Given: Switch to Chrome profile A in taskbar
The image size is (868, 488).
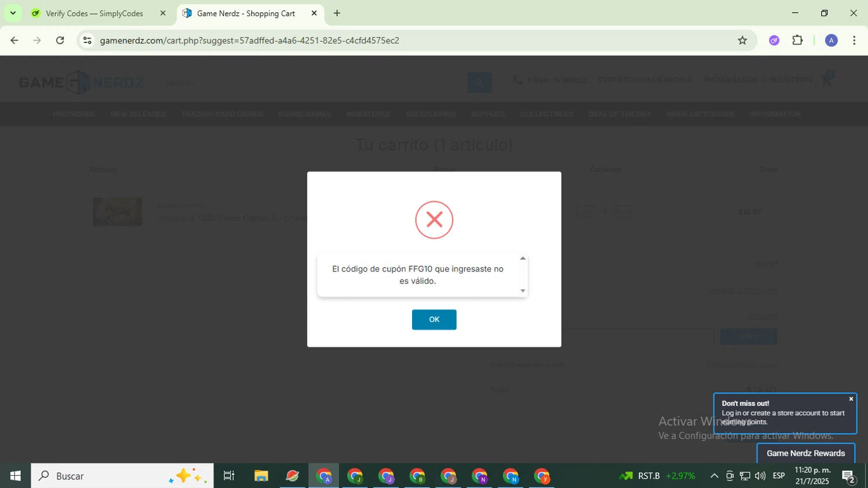Looking at the screenshot, I should 323,476.
